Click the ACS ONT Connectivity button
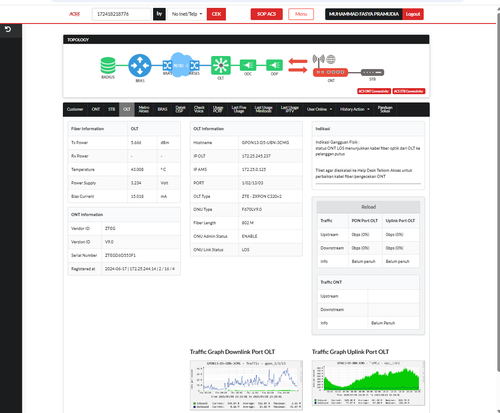 pyautogui.click(x=374, y=91)
